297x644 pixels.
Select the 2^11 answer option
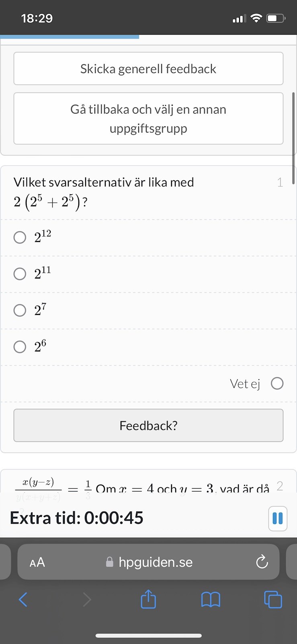(20, 274)
